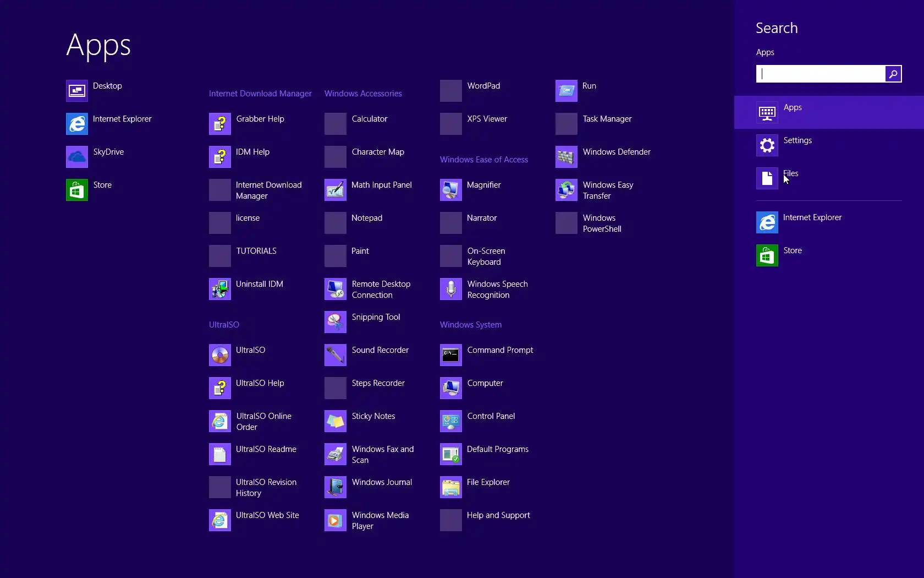
Task: Open Calculator from Windows Accessories
Action: (x=356, y=124)
